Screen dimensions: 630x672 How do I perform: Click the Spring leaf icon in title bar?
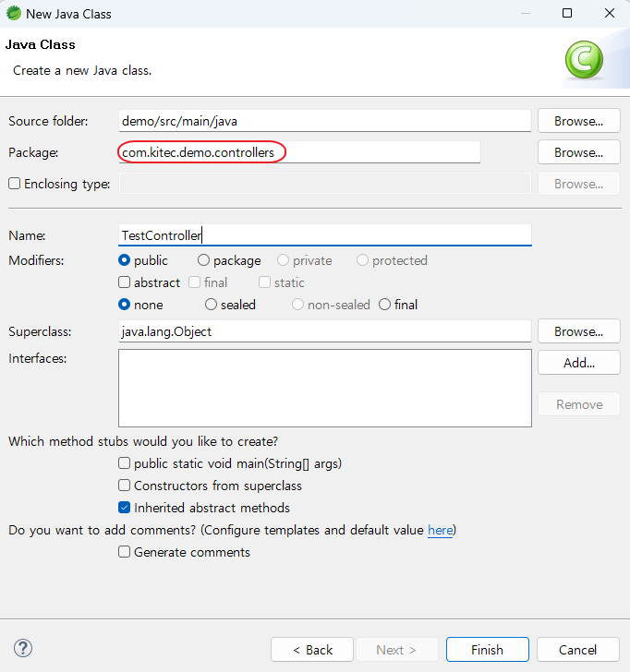click(x=14, y=13)
